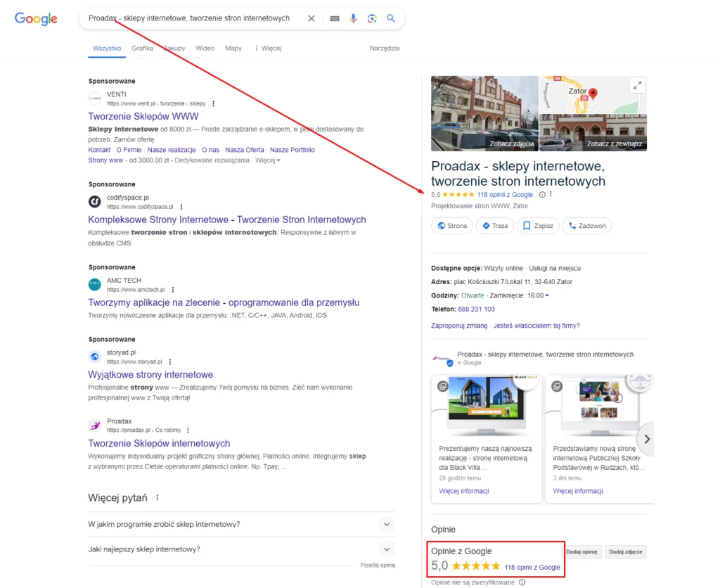720x588 pixels.
Task: Click the Proadax result favicon
Action: [95, 426]
